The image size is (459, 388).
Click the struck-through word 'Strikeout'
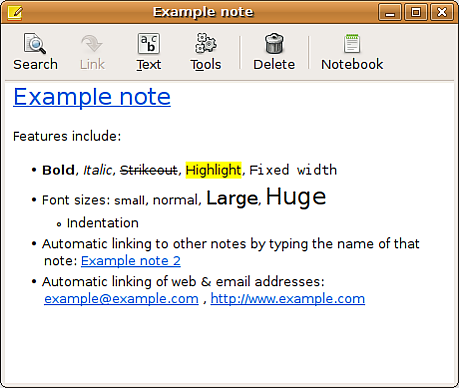click(149, 170)
